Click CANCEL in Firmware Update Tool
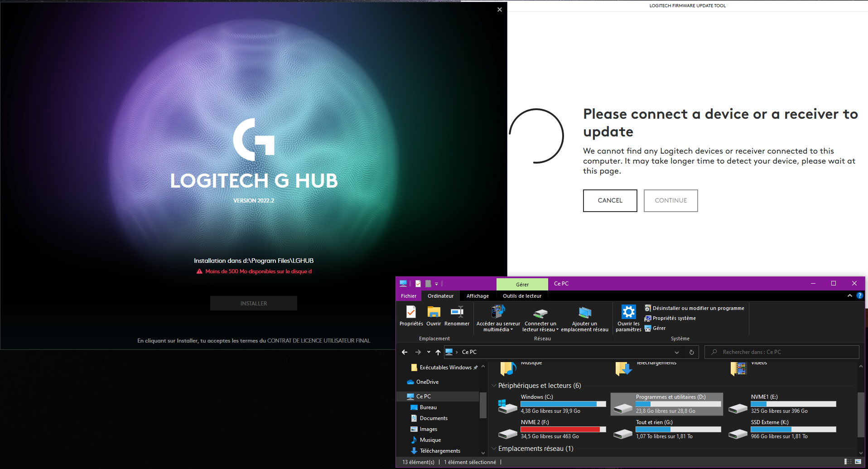This screenshot has height=469, width=868. (x=610, y=201)
